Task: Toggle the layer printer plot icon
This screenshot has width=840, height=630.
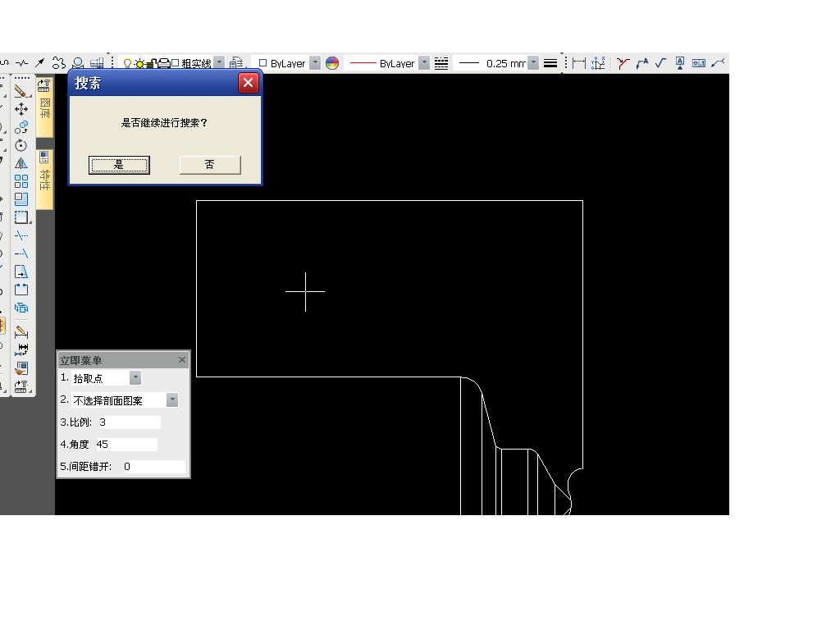Action: (x=164, y=64)
